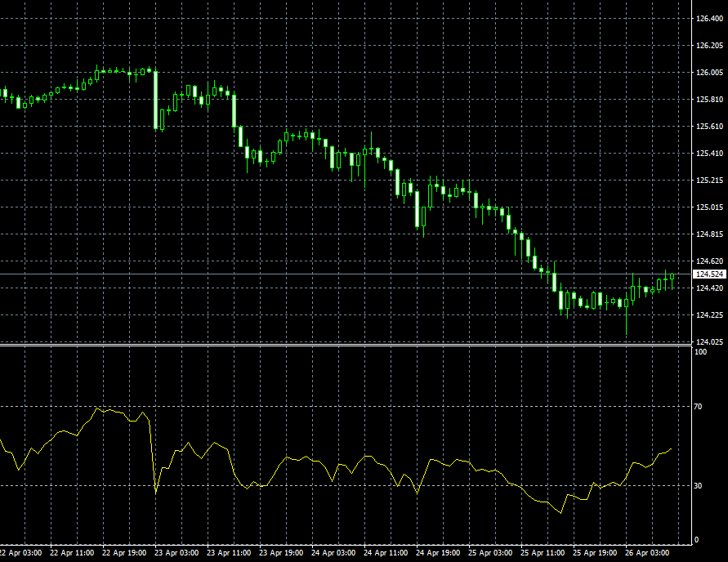The image size is (728, 562).
Task: Click the 26 Apr 03:00 time label
Action: (x=647, y=553)
